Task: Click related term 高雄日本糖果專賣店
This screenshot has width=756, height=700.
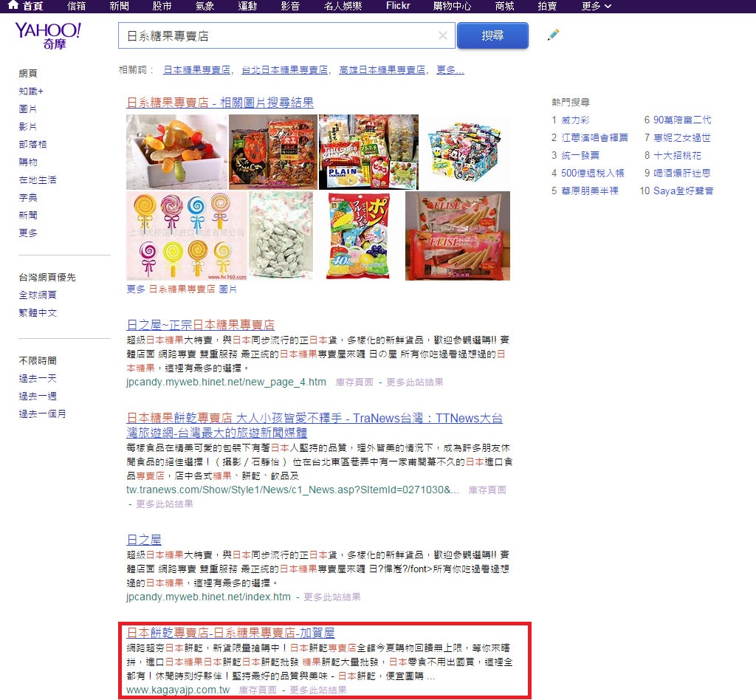Action: tap(382, 70)
